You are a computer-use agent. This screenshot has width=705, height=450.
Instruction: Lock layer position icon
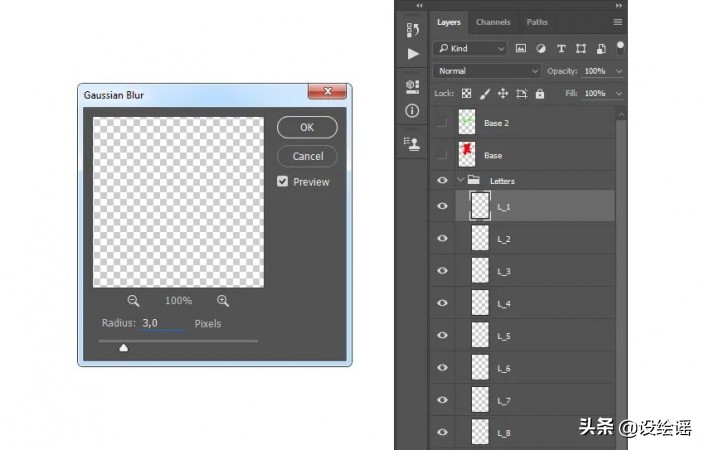tap(503, 93)
